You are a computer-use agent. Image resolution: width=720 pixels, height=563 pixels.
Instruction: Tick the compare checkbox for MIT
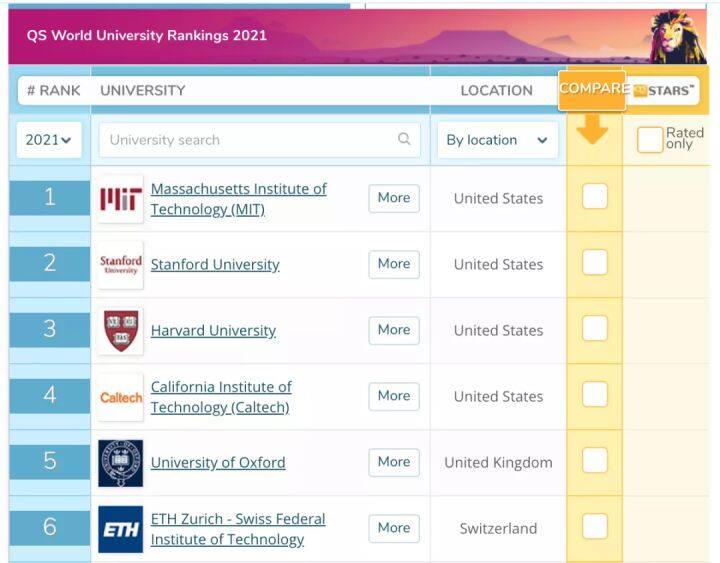[x=595, y=196]
